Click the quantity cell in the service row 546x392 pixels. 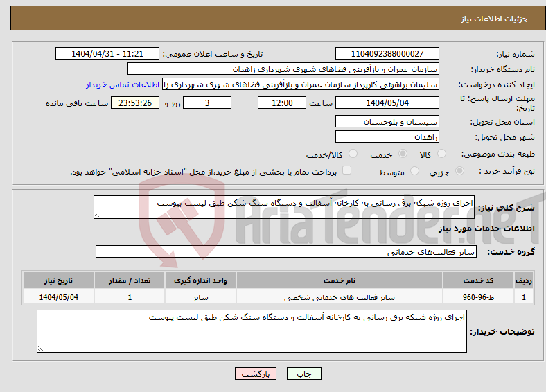tap(130, 297)
